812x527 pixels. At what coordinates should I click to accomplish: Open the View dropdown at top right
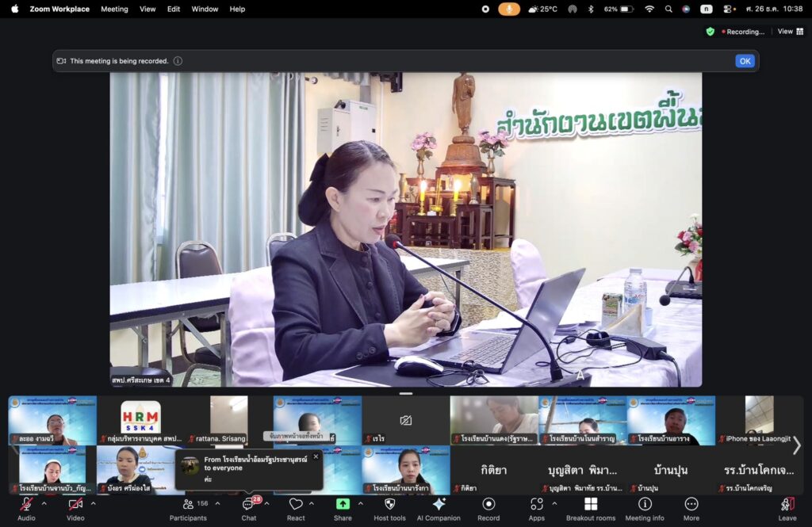788,32
